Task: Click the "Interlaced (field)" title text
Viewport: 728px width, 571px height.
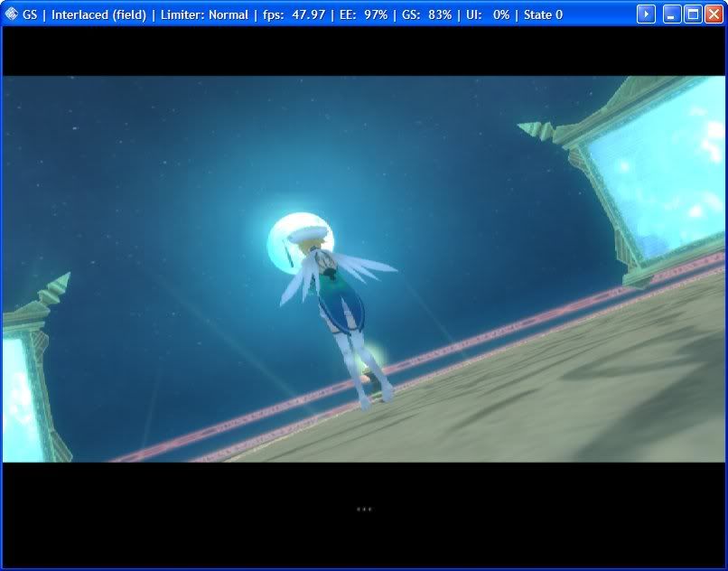Action: (98, 15)
